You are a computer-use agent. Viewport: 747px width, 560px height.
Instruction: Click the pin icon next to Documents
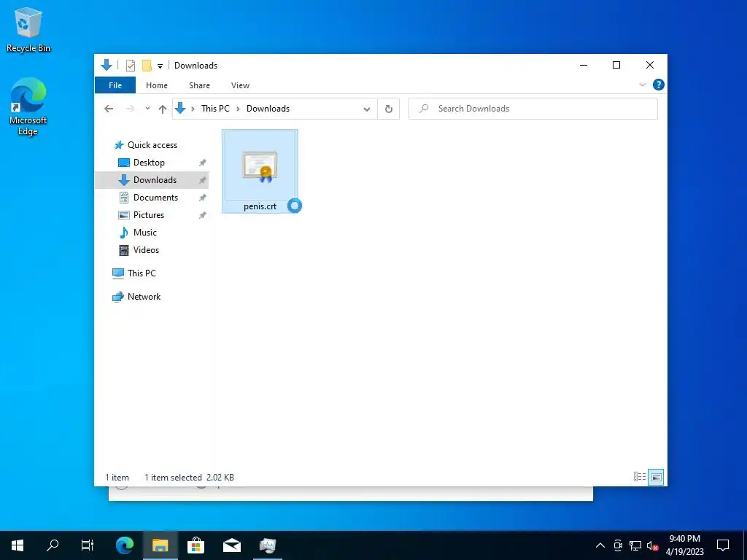click(x=203, y=198)
